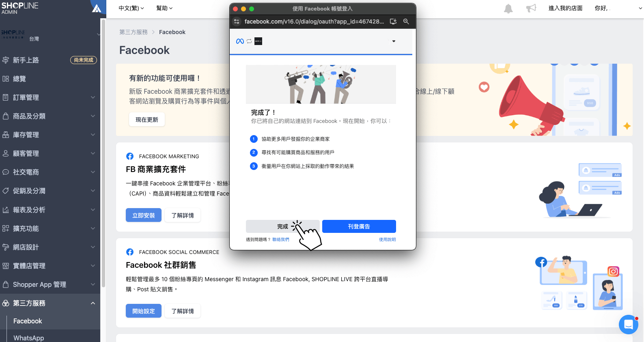Screen dimensions: 644x342
Task: Open the 中文(繁) language dropdown
Action: point(131,8)
